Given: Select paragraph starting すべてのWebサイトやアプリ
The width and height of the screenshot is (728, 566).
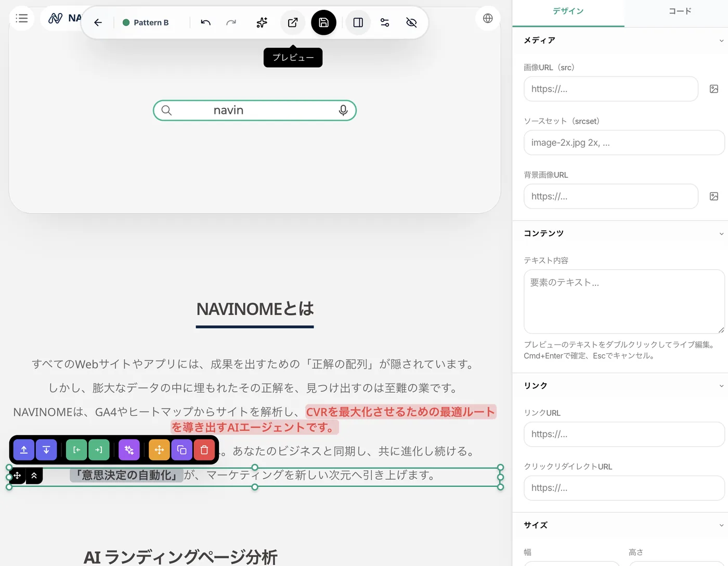Looking at the screenshot, I should (x=255, y=364).
